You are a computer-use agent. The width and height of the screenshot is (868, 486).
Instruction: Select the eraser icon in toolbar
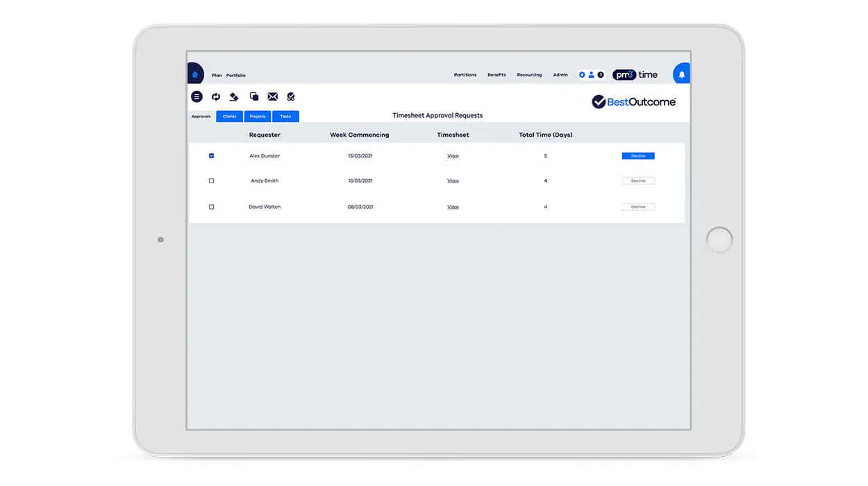coord(234,97)
